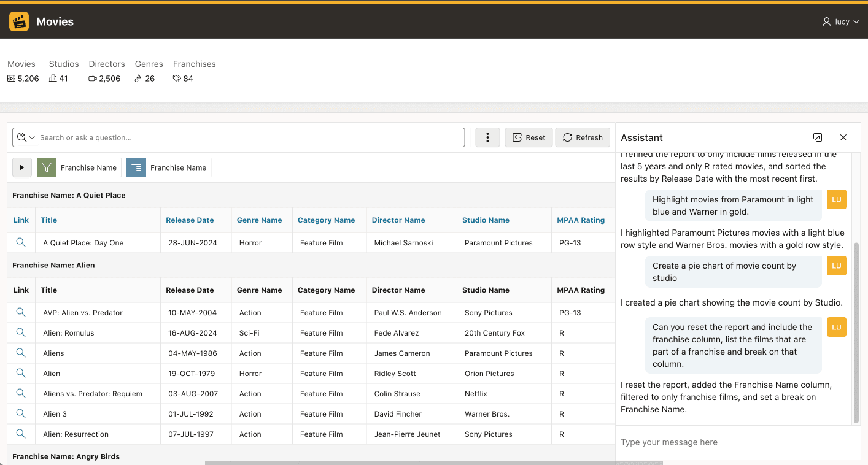
Task: Open magnifier link for Alien 3 row
Action: (21, 413)
